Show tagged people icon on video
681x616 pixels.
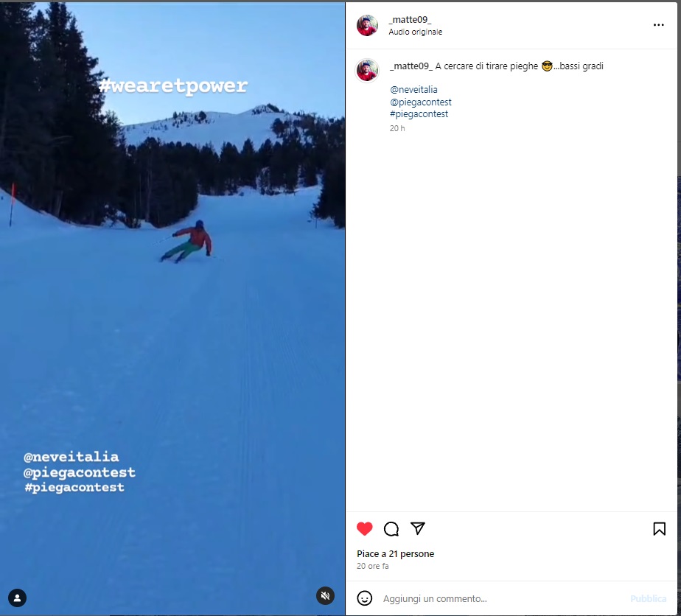[x=18, y=598]
